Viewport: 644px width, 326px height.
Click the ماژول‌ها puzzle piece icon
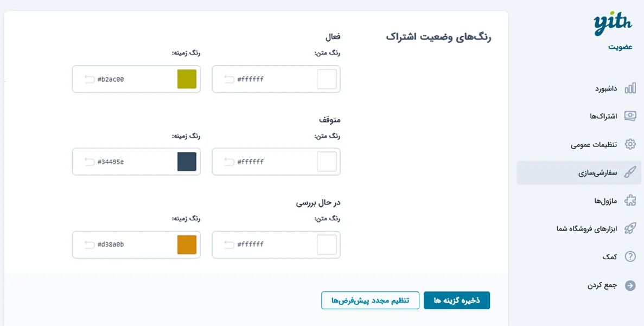point(630,200)
